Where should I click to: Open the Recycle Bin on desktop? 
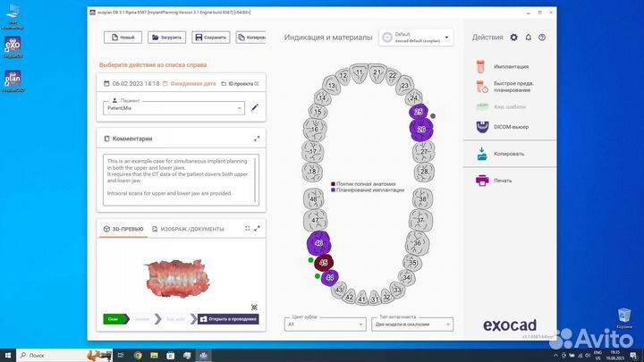pyautogui.click(x=624, y=318)
